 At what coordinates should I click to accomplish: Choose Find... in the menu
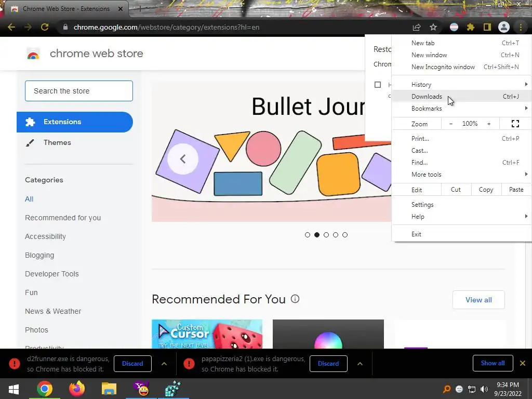[x=462, y=163]
